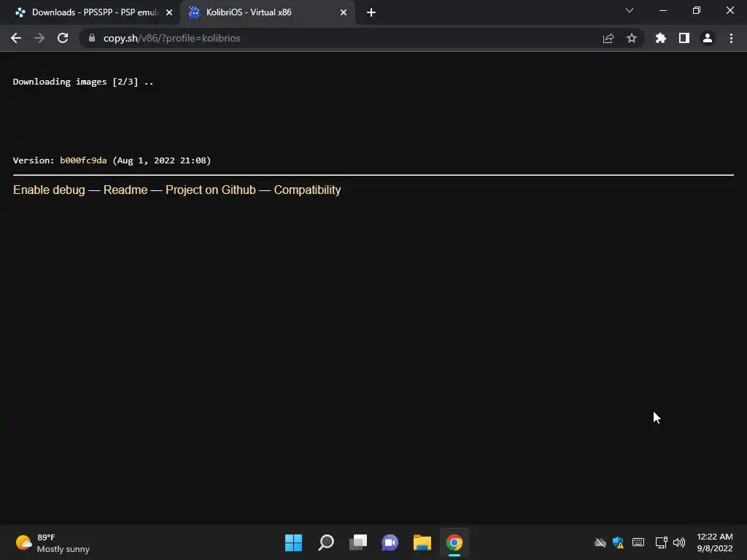Restore down the Chrome window
This screenshot has height=560, width=747.
coord(697,10)
